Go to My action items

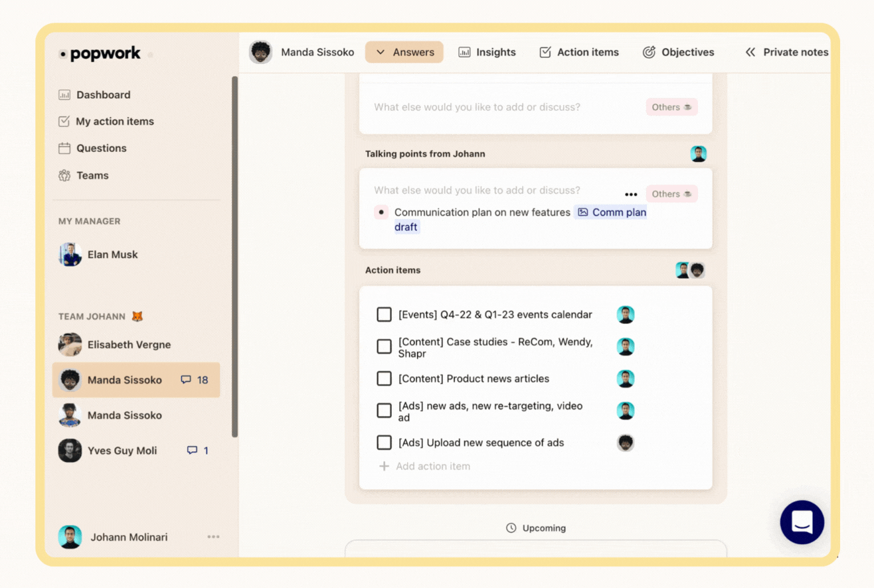coord(106,121)
